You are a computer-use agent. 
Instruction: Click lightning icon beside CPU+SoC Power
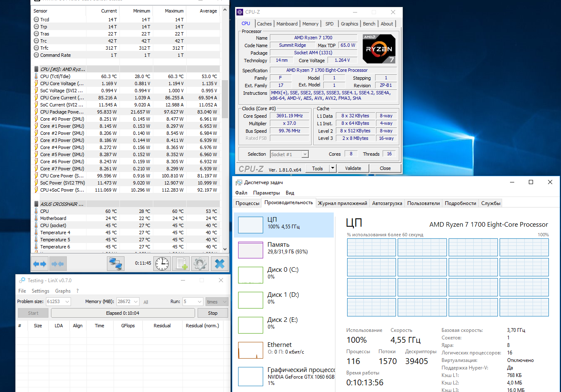[36, 190]
